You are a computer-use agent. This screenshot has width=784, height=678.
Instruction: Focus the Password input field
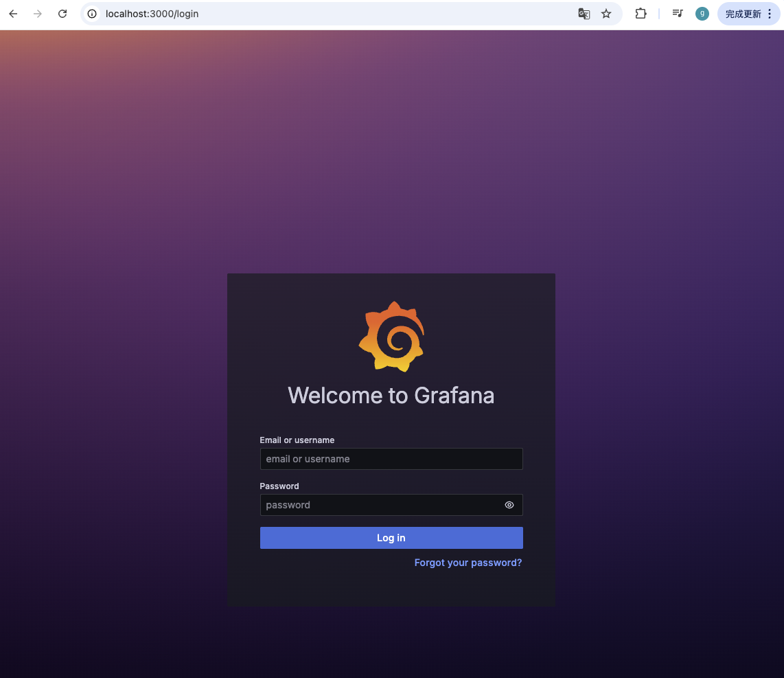pyautogui.click(x=391, y=505)
